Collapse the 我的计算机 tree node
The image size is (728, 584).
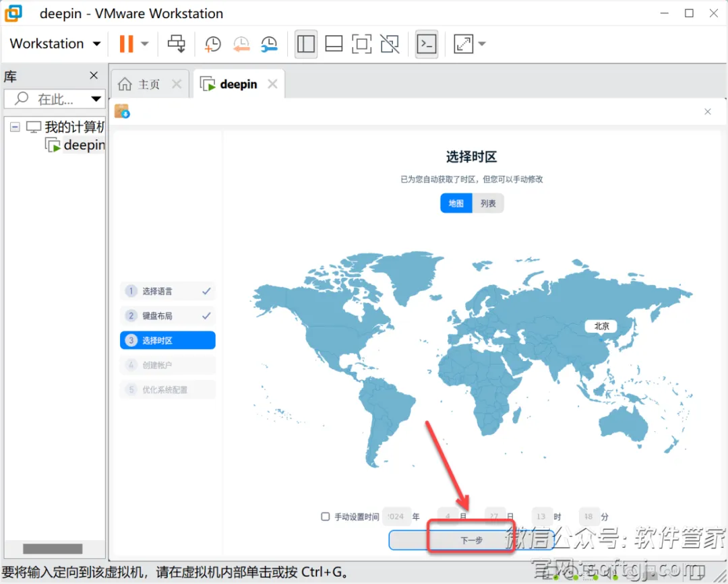(x=15, y=127)
